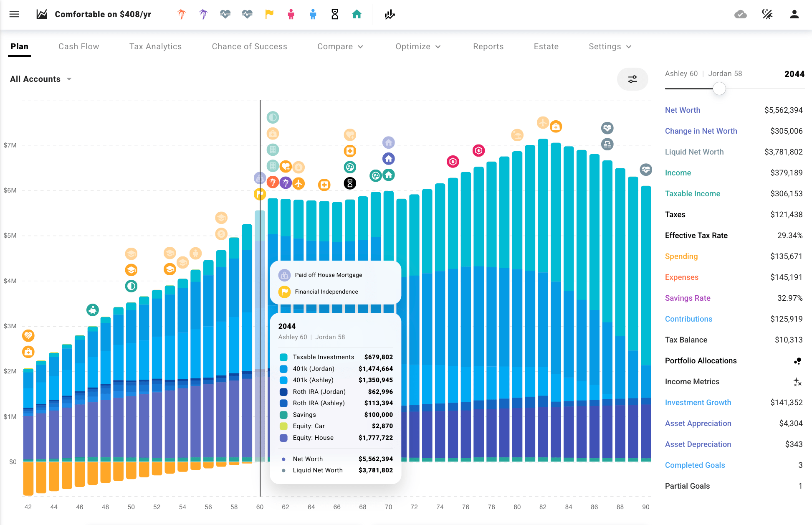
Task: Click Taxable Investments legend swatch in tooltip
Action: coord(283,357)
